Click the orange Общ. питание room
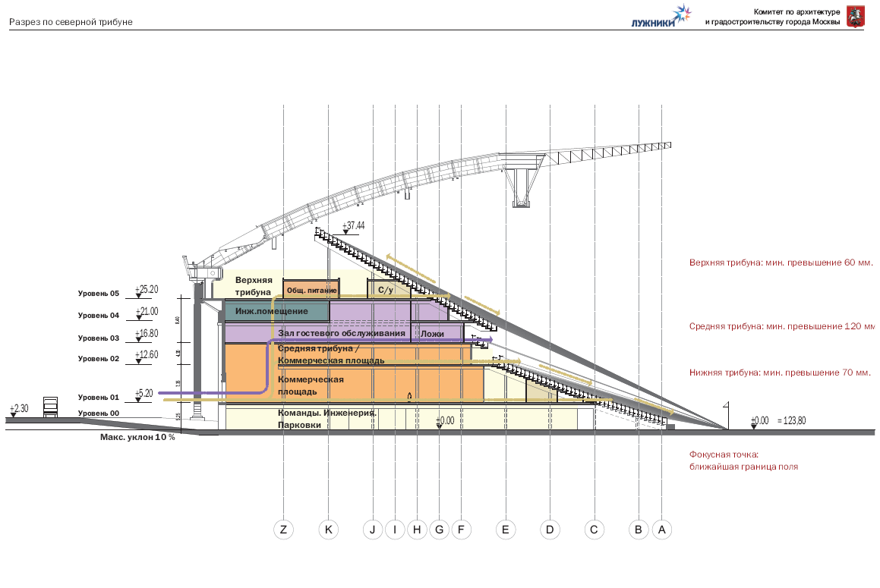 [x=311, y=291]
